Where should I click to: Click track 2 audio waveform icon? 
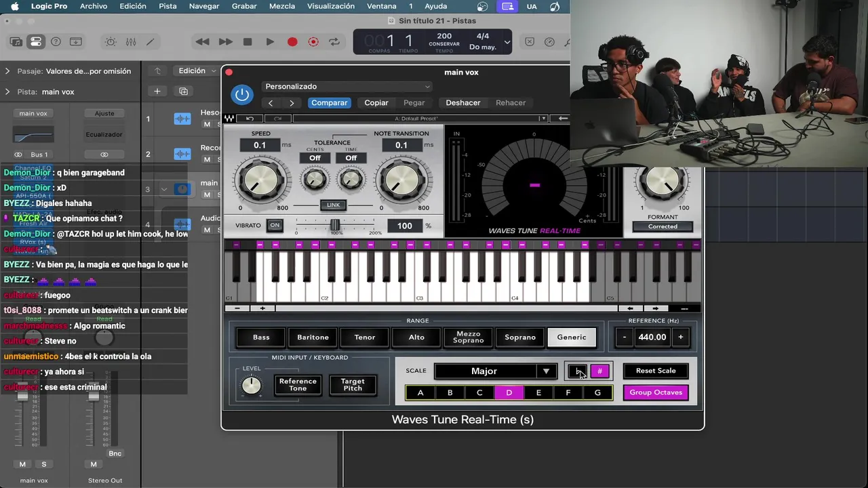(182, 154)
